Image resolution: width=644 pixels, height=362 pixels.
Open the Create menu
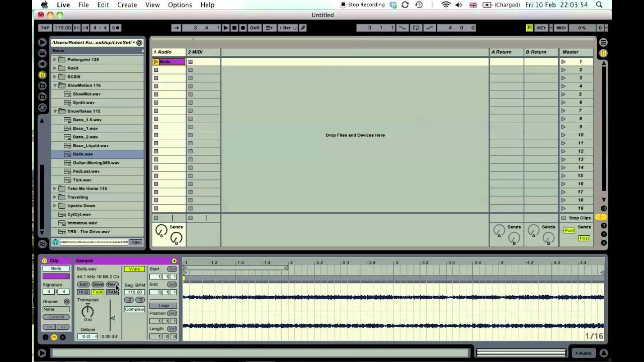click(127, 5)
